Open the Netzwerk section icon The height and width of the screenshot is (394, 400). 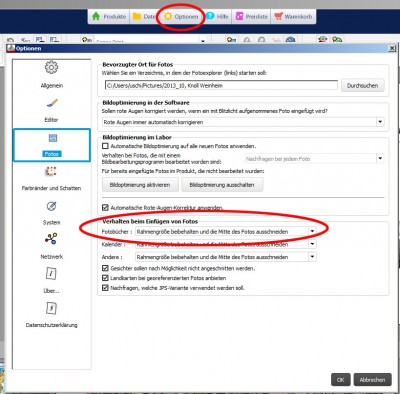(51, 239)
